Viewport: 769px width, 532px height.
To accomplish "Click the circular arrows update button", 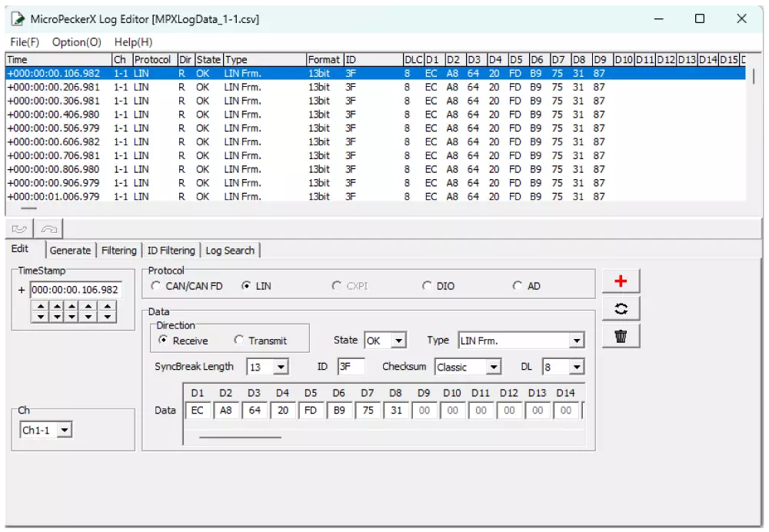I will tap(621, 309).
